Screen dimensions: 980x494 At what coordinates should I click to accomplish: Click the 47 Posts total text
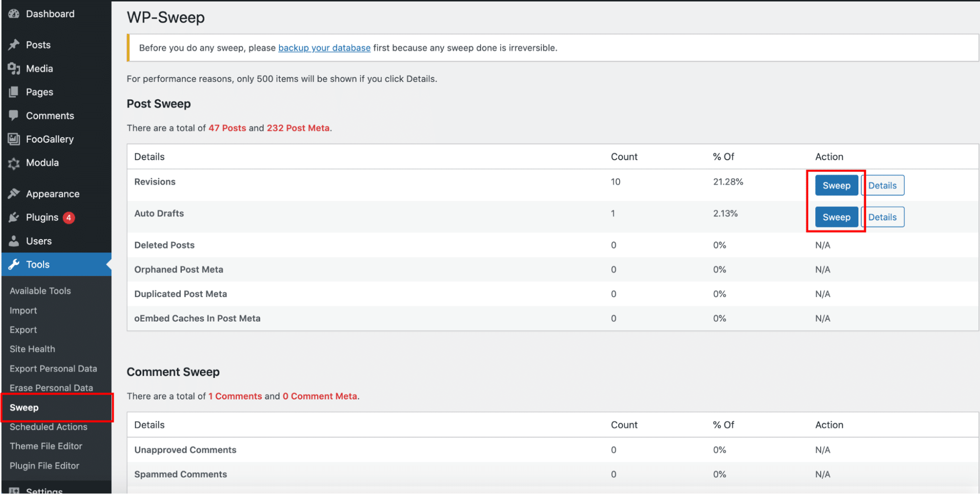coord(227,128)
